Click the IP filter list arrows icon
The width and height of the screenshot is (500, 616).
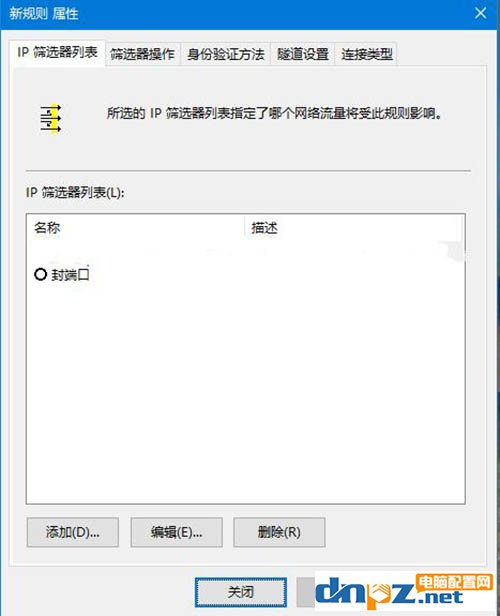point(51,119)
